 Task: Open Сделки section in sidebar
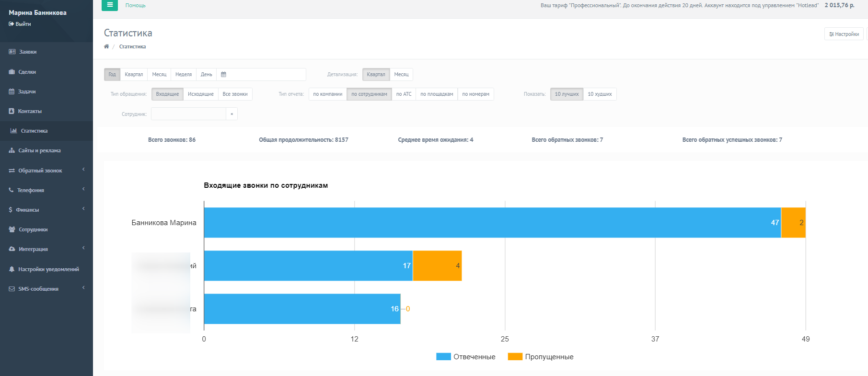point(27,72)
